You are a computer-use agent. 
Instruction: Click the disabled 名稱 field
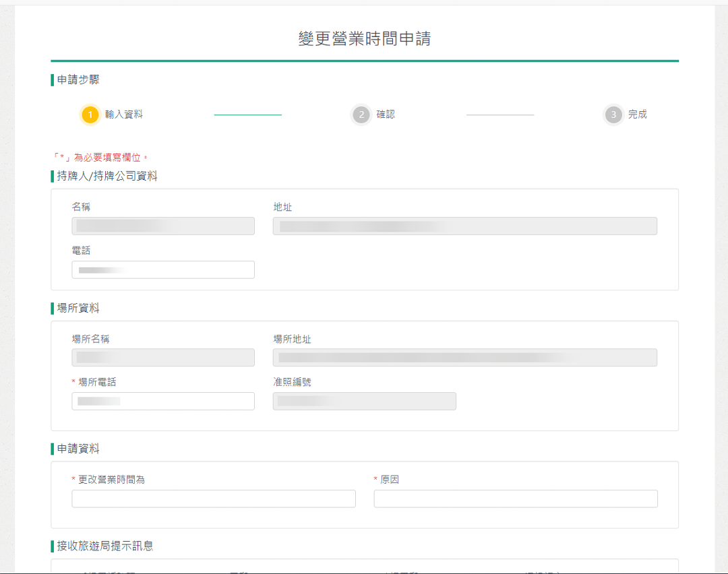[x=163, y=226]
